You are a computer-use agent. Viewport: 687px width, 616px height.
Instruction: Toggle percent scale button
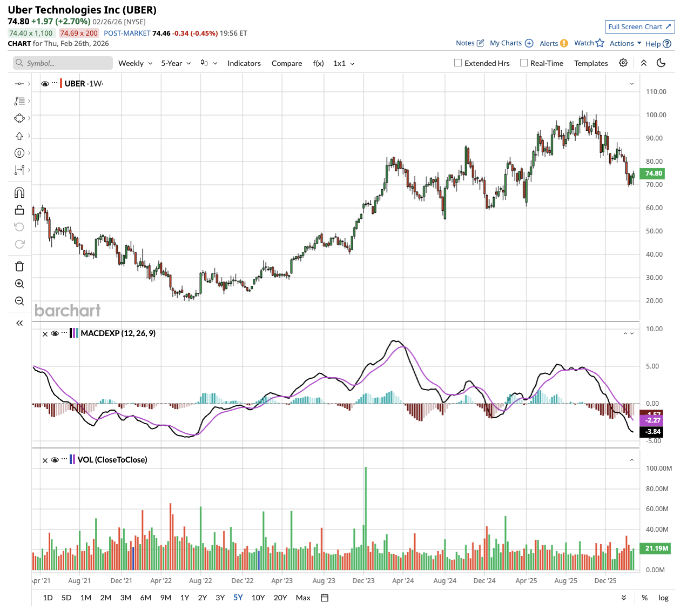[645, 598]
